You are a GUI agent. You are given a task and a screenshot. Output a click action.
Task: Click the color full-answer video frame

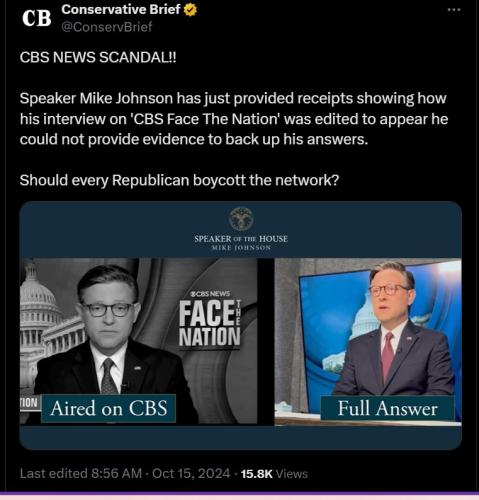(x=368, y=342)
